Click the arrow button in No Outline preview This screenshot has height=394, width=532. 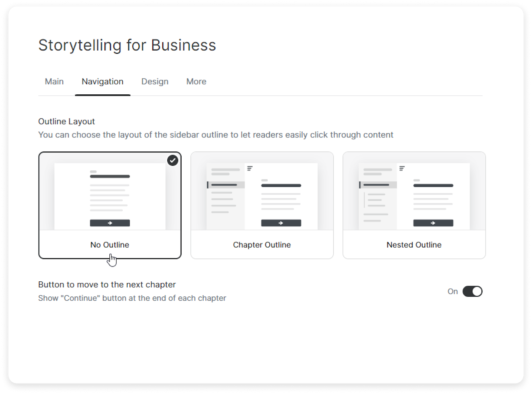[x=110, y=223]
